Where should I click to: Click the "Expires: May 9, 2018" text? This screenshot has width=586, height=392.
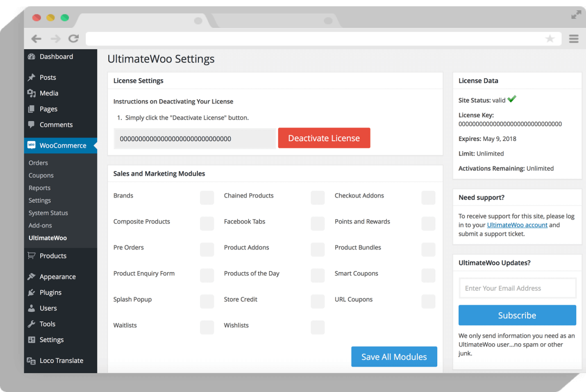[x=487, y=139]
